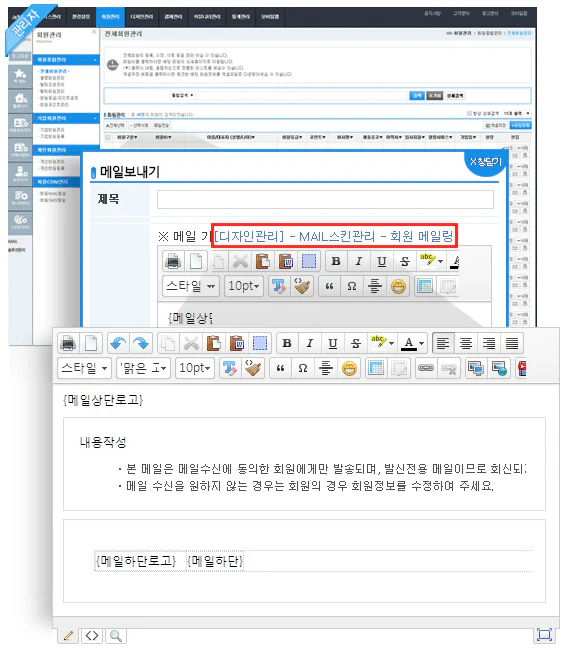The height and width of the screenshot is (650, 567).
Task: Expand the text color arrow in the enlarged toolbar
Action: tap(422, 343)
